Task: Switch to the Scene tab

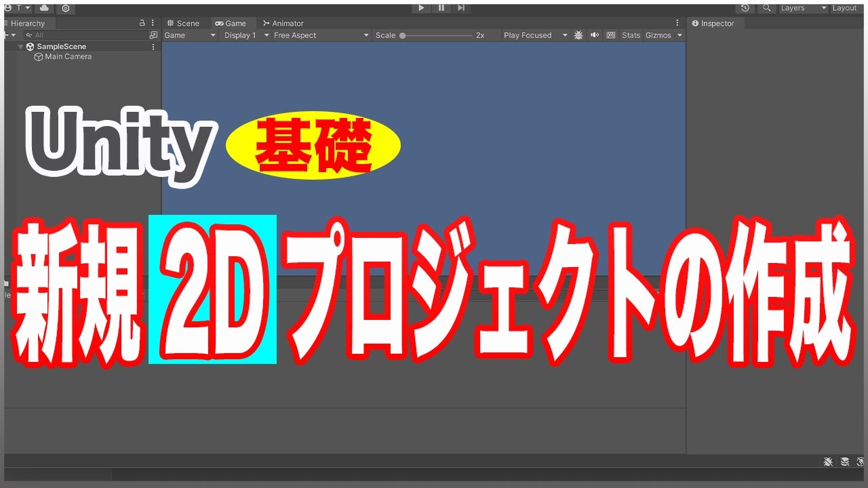Action: point(183,23)
